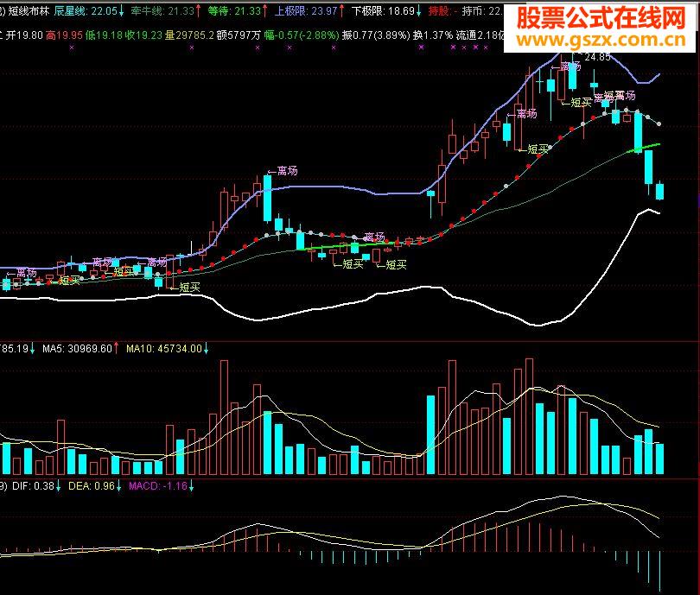Click the 短线布林 indicator name

(x=29, y=10)
